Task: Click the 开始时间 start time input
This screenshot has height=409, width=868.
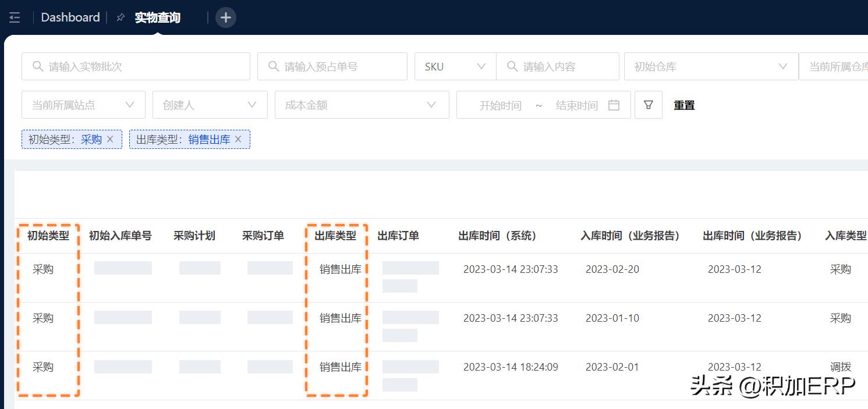Action: pos(501,105)
